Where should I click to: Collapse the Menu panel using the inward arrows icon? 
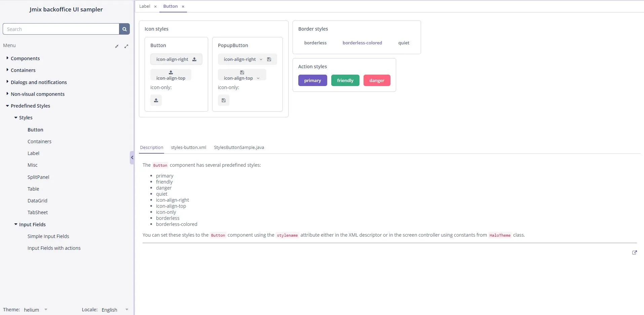pos(117,46)
